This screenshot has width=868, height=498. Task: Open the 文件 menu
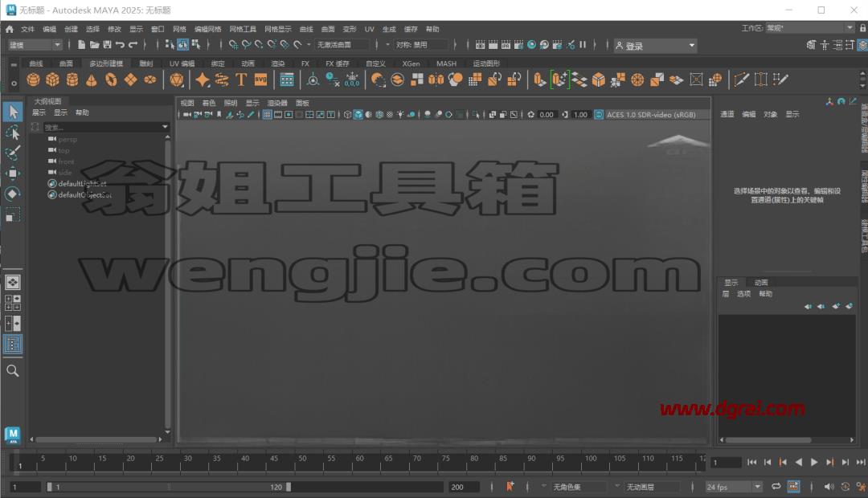[27, 29]
